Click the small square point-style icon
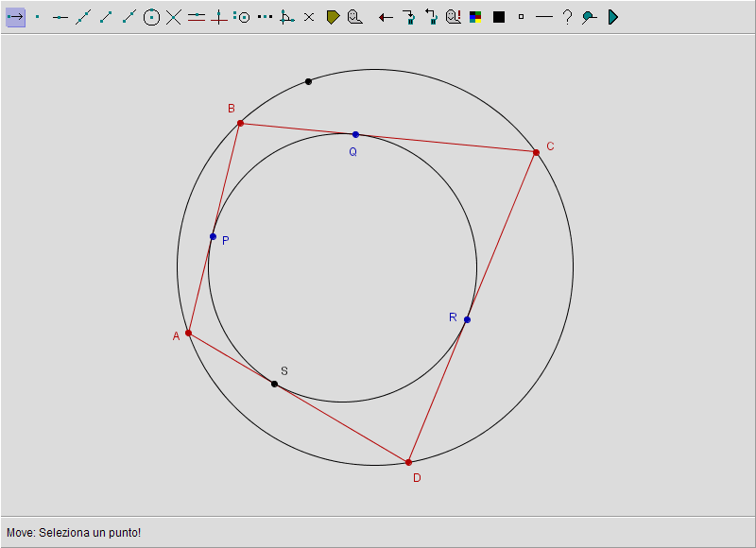This screenshot has width=756, height=548. click(521, 17)
